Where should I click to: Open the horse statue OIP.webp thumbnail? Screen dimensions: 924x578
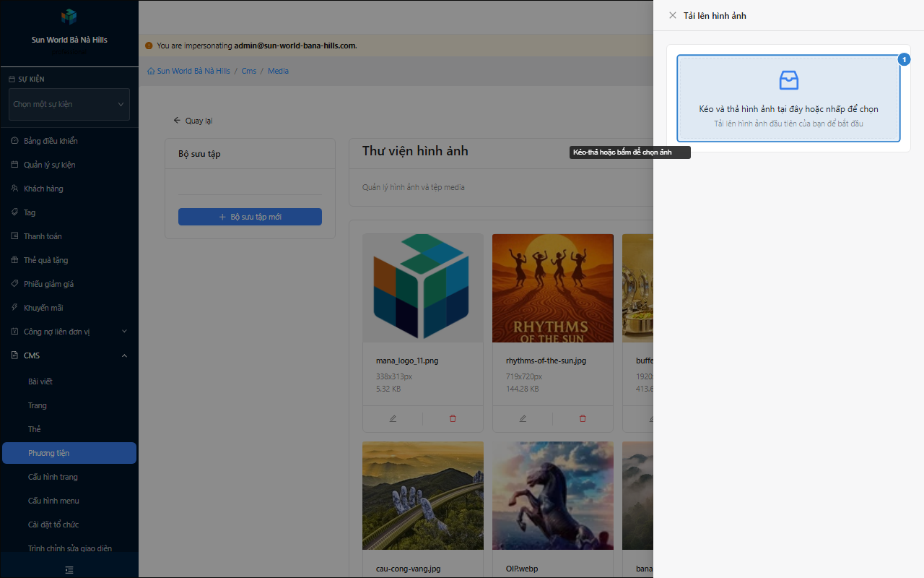(x=553, y=496)
